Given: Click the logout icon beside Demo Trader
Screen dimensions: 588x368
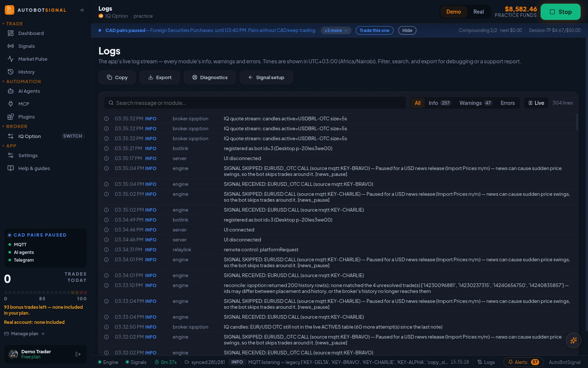Looking at the screenshot, I should [78, 354].
